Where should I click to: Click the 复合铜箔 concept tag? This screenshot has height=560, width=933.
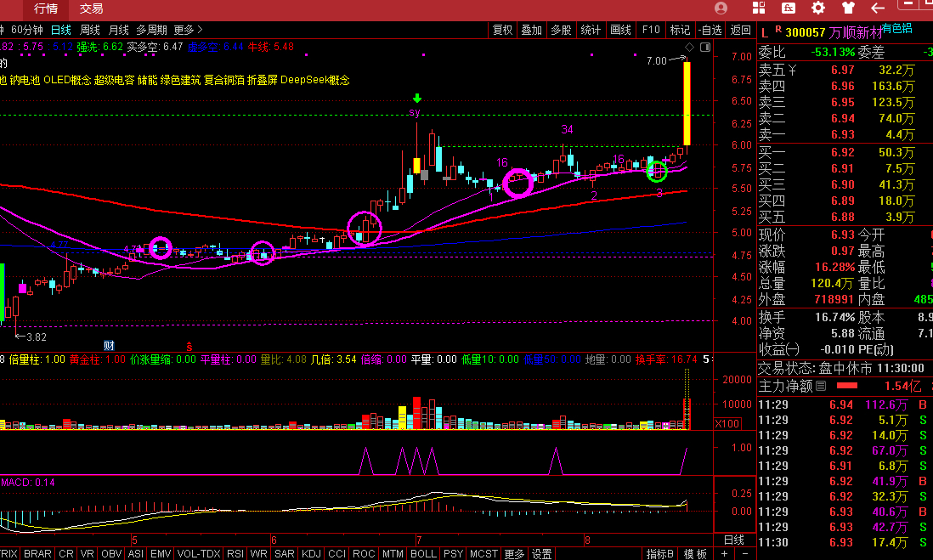point(223,80)
